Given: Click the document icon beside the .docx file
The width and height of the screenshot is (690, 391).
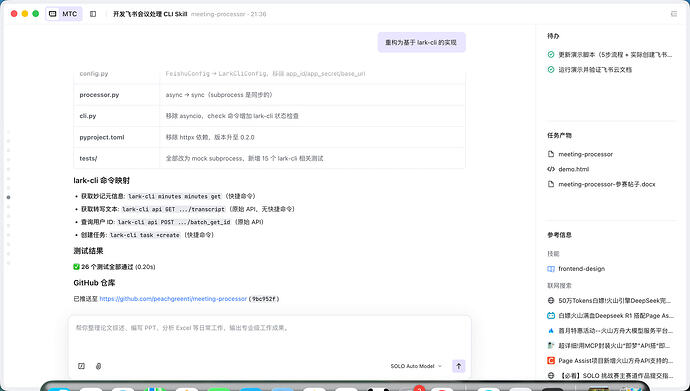Looking at the screenshot, I should [x=551, y=184].
